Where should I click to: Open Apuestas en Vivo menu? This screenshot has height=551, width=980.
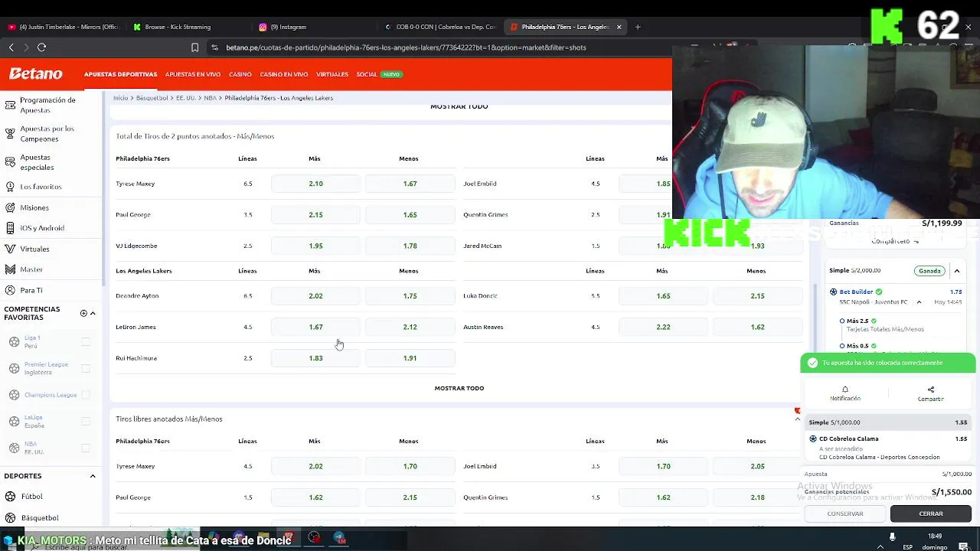click(193, 74)
